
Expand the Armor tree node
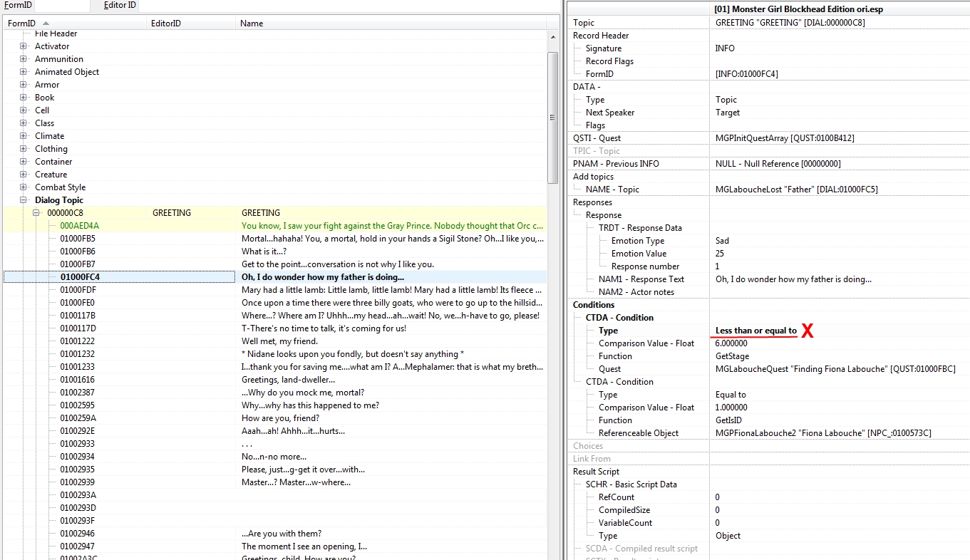pyautogui.click(x=24, y=85)
